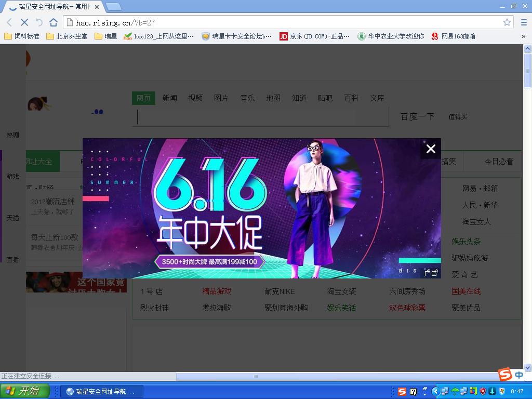The width and height of the screenshot is (532, 399).
Task: Select the 音乐 search tab
Action: 247,98
